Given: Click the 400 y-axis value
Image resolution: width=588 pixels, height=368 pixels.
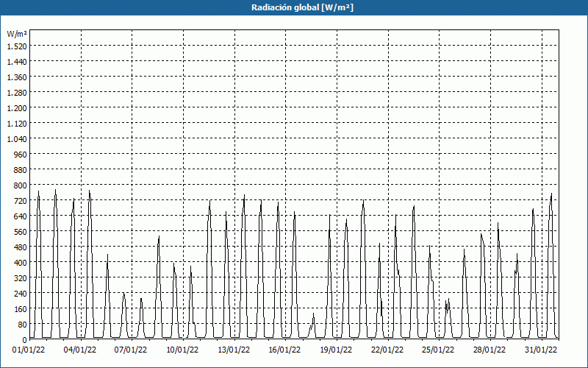Looking at the screenshot, I should tap(21, 263).
